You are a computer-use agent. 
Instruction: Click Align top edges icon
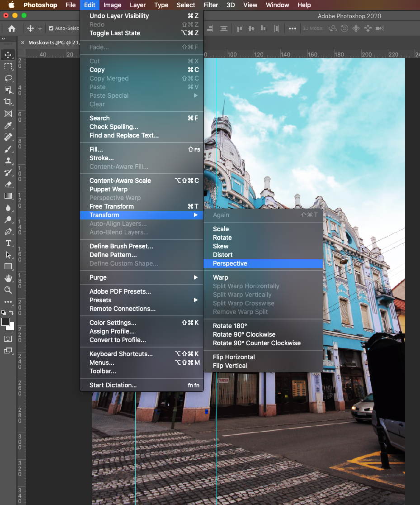[x=239, y=29]
